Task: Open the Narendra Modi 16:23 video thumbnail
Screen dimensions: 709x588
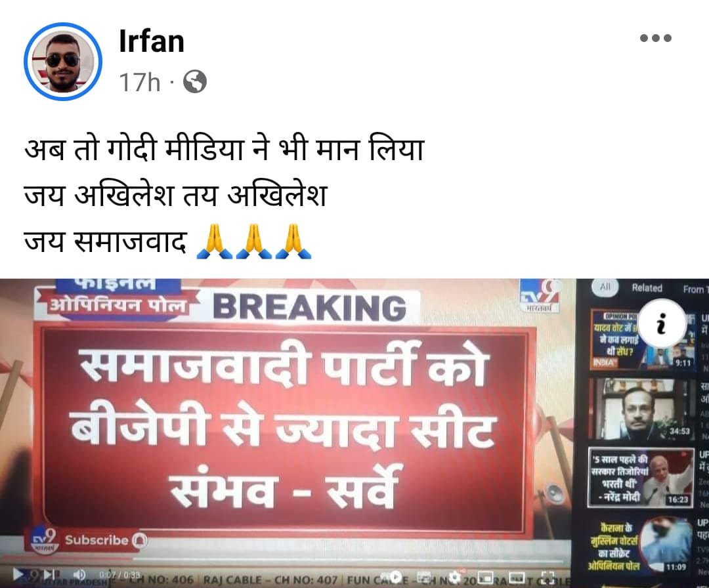Action: 641,477
